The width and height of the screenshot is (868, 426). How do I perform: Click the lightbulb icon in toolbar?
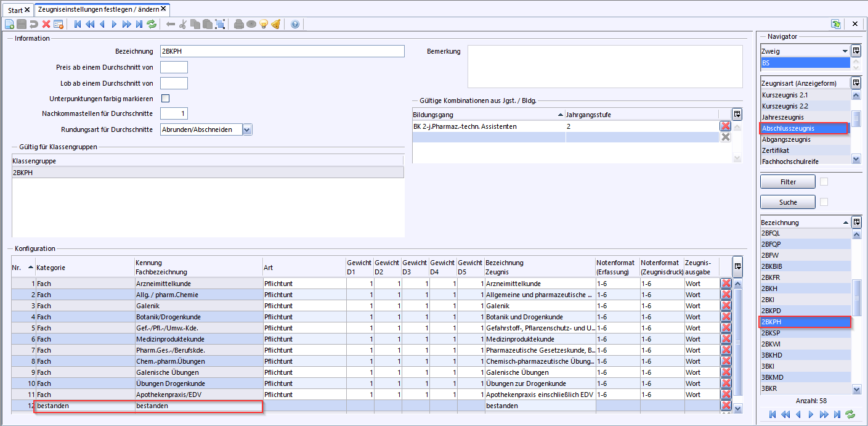click(x=264, y=24)
